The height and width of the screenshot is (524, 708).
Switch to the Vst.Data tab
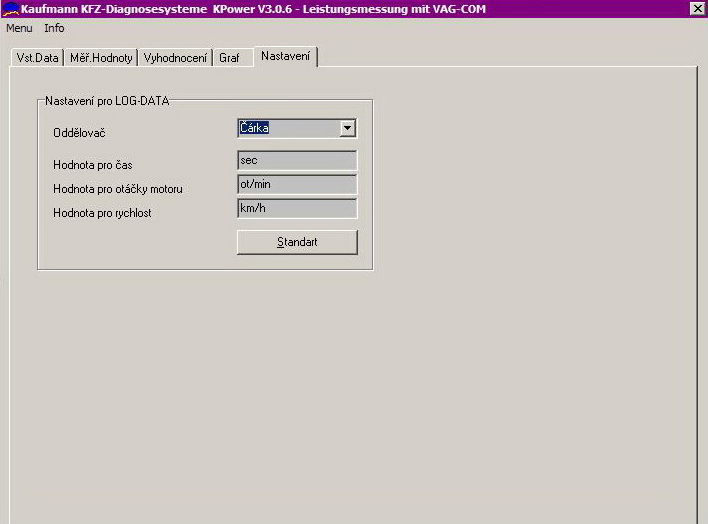(x=38, y=58)
